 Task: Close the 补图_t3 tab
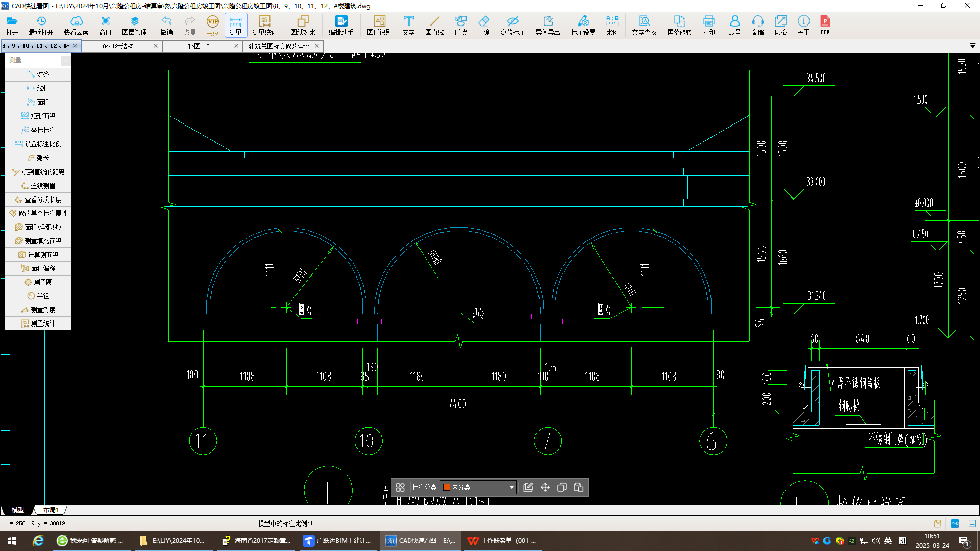(236, 46)
